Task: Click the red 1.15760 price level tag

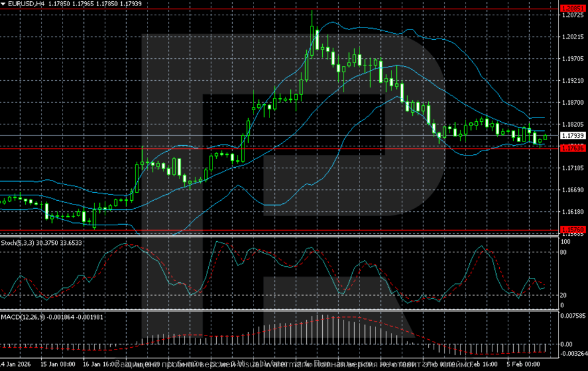Action: [573, 230]
